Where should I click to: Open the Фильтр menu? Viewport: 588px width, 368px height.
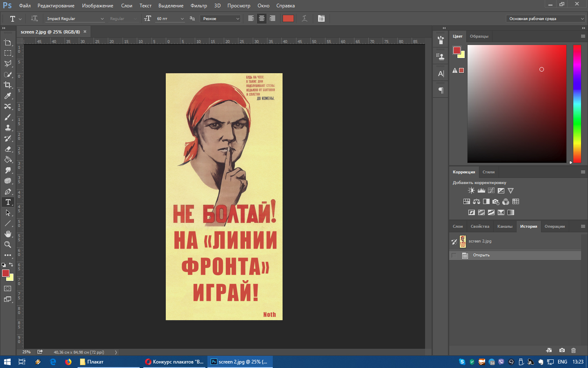198,6
